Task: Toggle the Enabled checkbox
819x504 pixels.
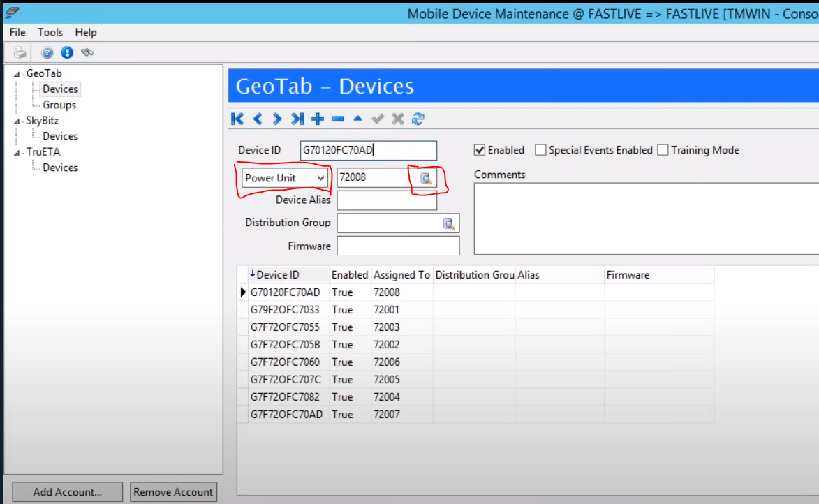Action: tap(480, 150)
